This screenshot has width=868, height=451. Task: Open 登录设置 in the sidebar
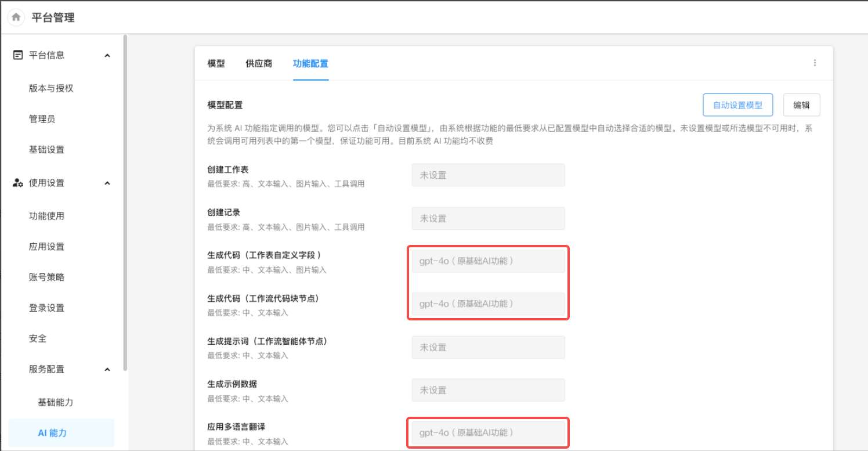click(x=46, y=308)
